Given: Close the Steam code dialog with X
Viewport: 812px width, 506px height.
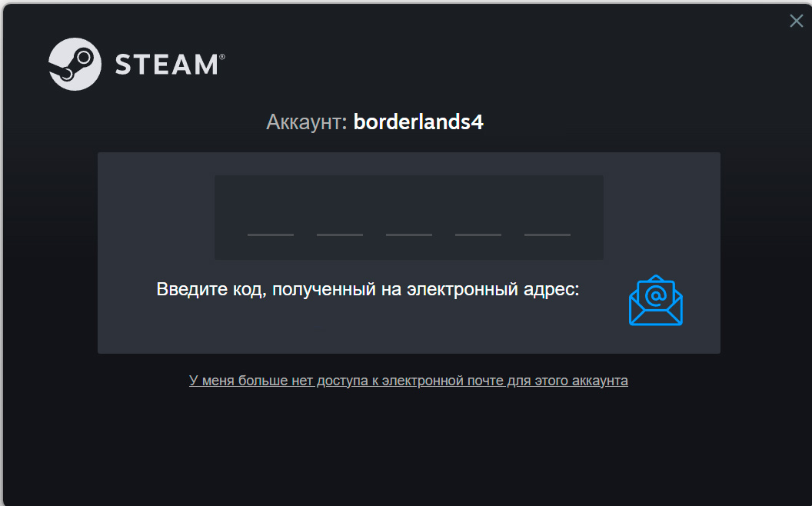Looking at the screenshot, I should click(796, 21).
